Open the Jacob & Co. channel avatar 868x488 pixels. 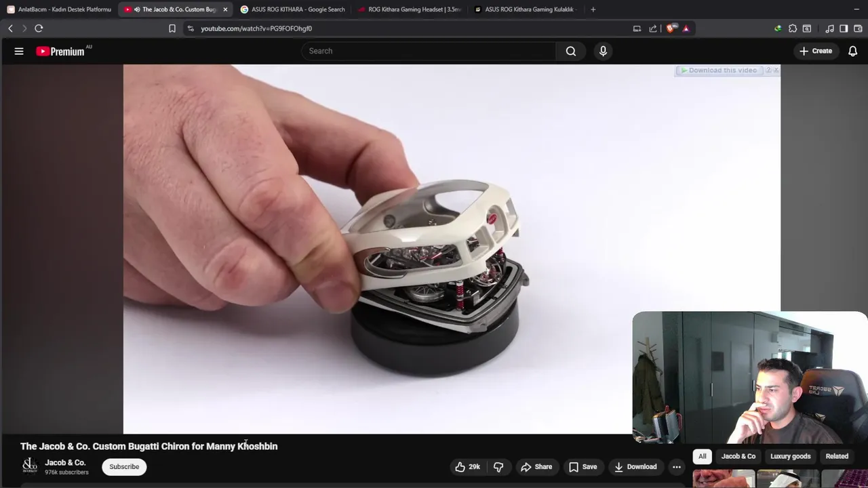(x=29, y=466)
